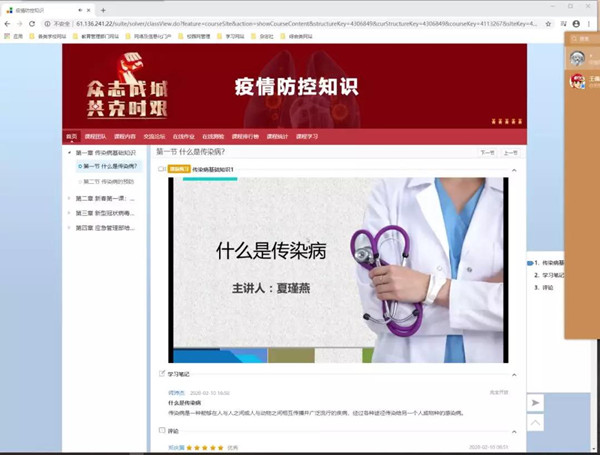Open a new browser tab

(x=103, y=9)
